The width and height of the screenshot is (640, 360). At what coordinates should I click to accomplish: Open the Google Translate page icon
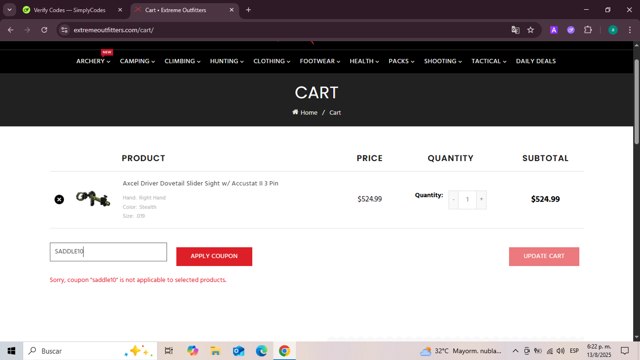coord(515,30)
